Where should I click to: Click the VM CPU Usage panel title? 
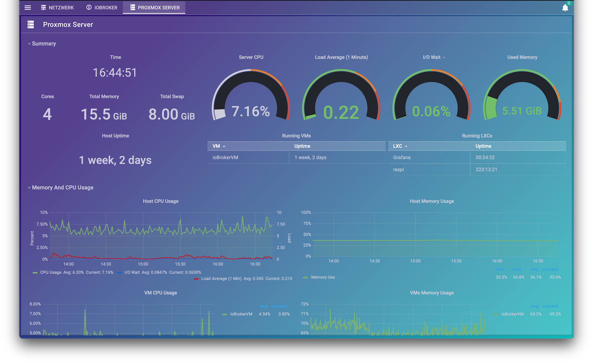coord(161,293)
